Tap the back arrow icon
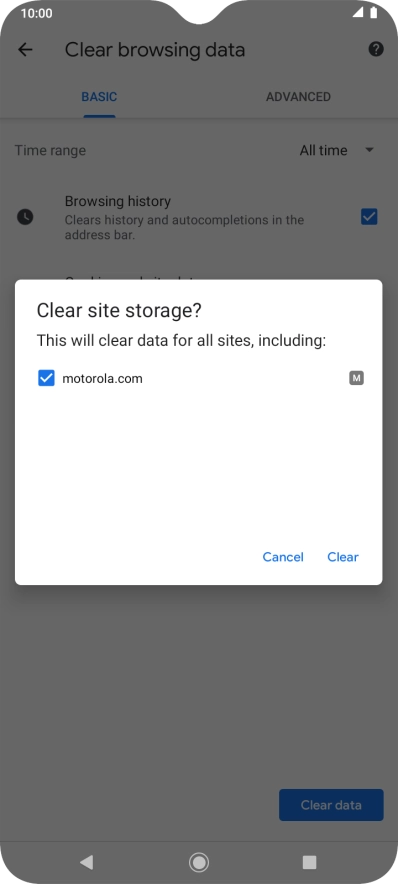This screenshot has width=398, height=884. point(25,50)
